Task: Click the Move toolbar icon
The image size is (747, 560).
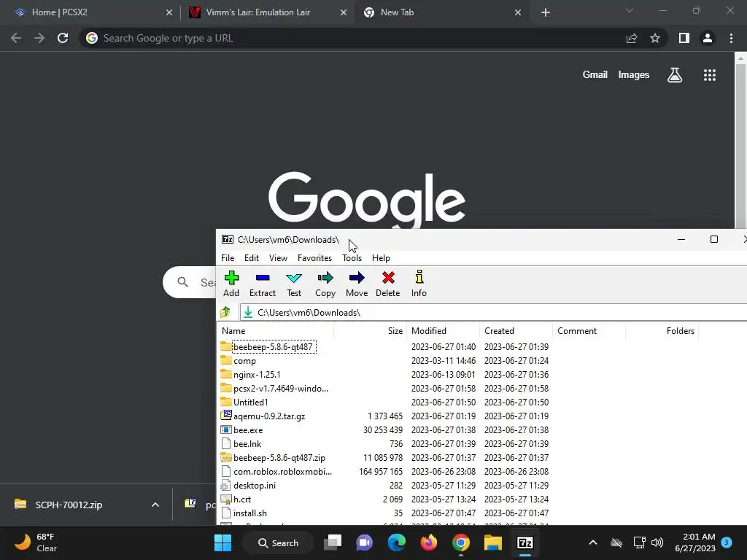Action: tap(357, 284)
